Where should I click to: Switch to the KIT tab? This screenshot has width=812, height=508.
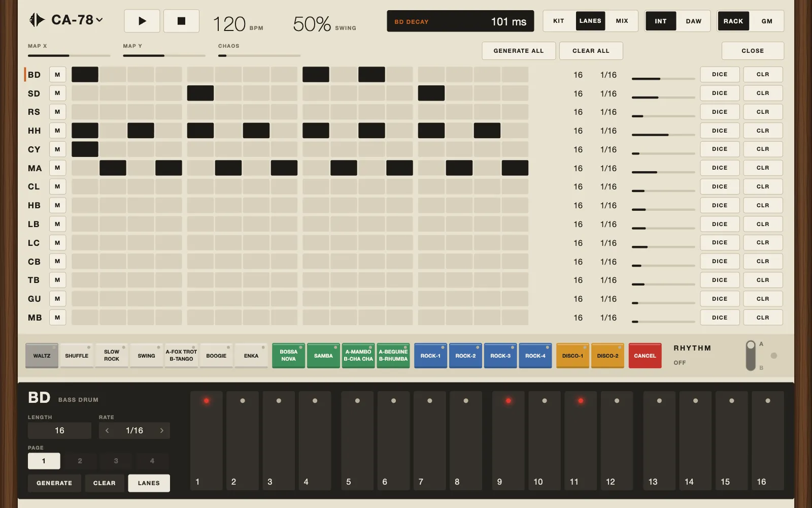point(559,21)
